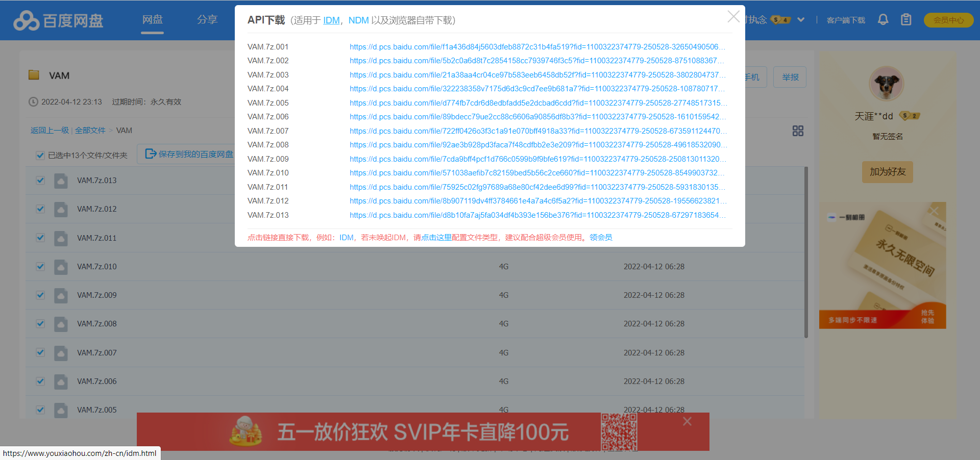Open the clipboard task list icon
980x460 pixels.
[906, 20]
